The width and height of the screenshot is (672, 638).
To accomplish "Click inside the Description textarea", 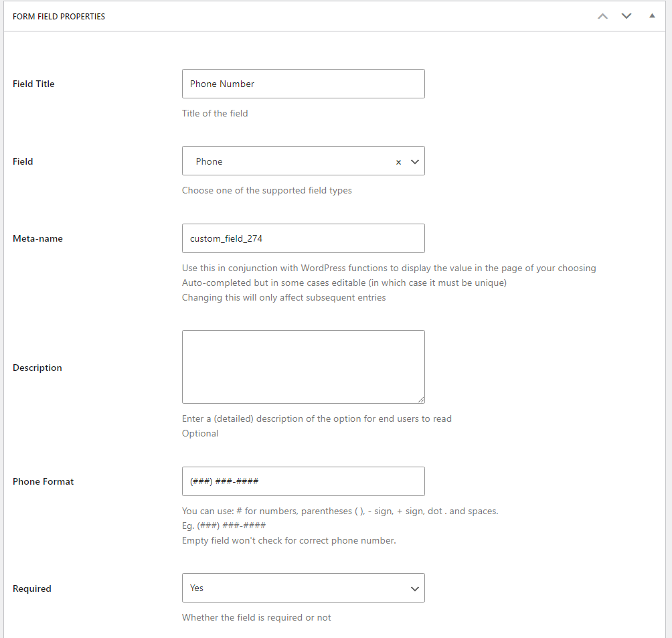I will coord(303,367).
